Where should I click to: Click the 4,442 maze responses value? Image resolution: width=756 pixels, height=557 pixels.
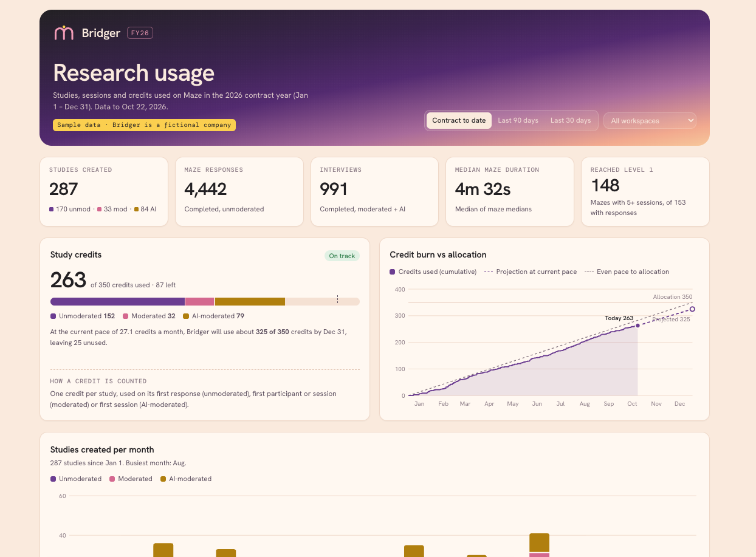click(x=205, y=189)
